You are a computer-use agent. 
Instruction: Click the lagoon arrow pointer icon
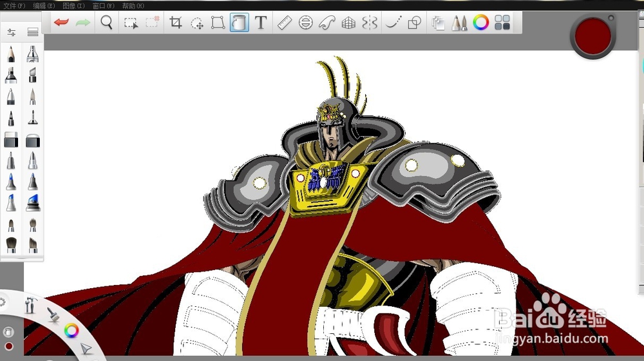[86, 349]
